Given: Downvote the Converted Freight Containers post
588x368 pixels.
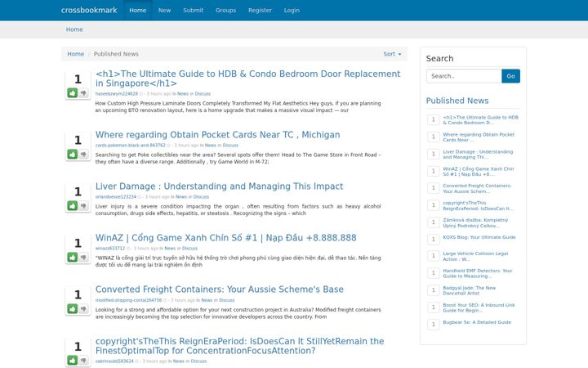Looking at the screenshot, I should tap(83, 308).
